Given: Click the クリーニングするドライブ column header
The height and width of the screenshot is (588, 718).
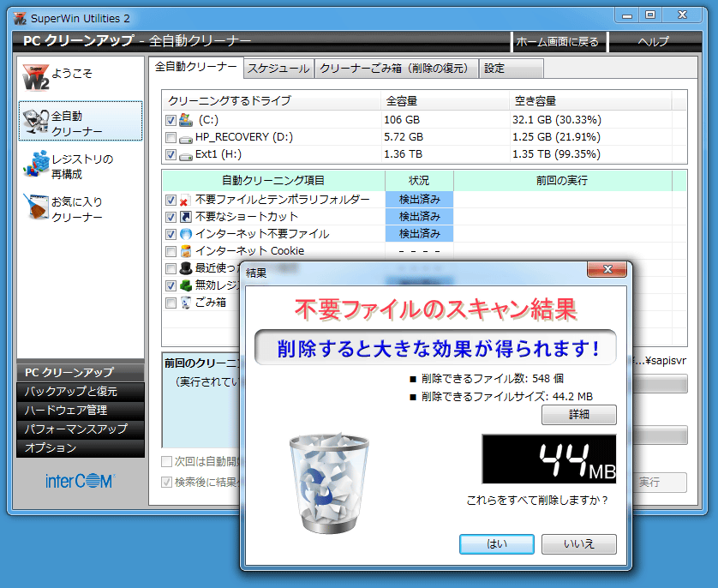Looking at the screenshot, I should pos(271,101).
